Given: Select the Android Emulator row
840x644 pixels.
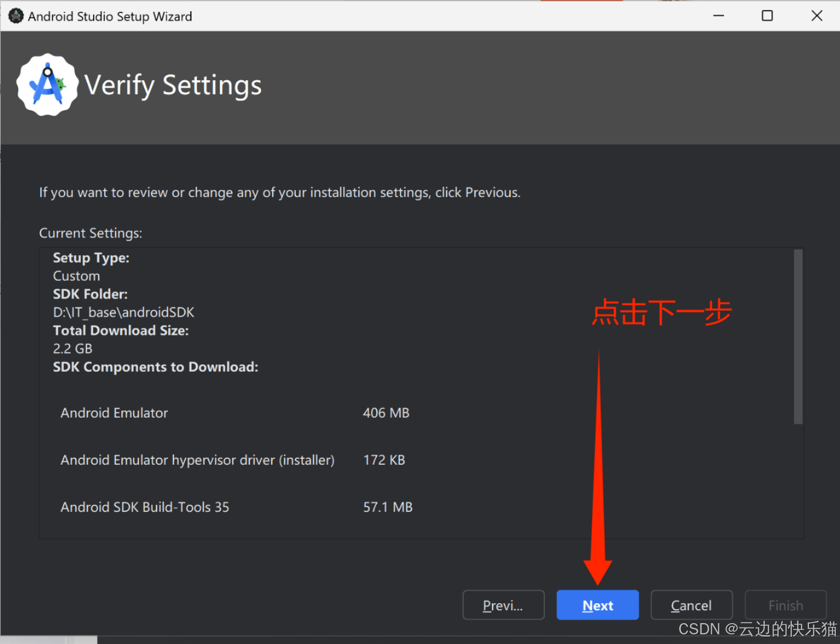Looking at the screenshot, I should pos(235,413).
